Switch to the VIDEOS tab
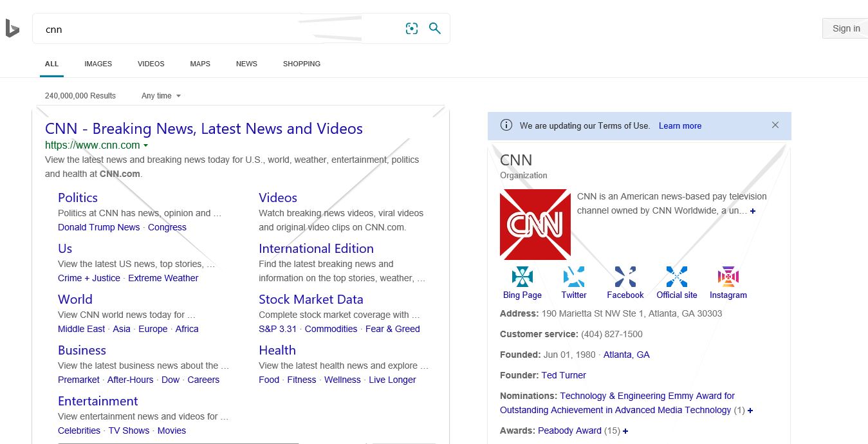 (x=151, y=64)
